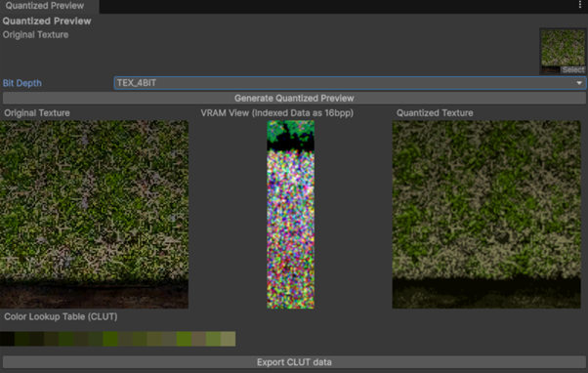Screen dimensions: 588x373
Task: Open the window's three-dot options menu
Action: pyautogui.click(x=580, y=5)
